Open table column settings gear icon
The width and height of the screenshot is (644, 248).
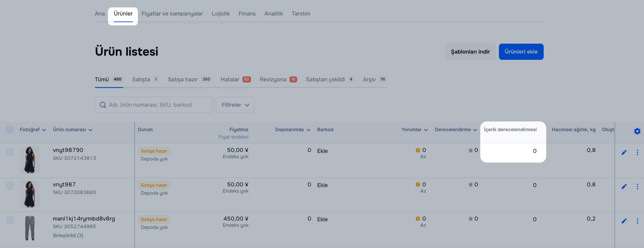[x=637, y=131]
